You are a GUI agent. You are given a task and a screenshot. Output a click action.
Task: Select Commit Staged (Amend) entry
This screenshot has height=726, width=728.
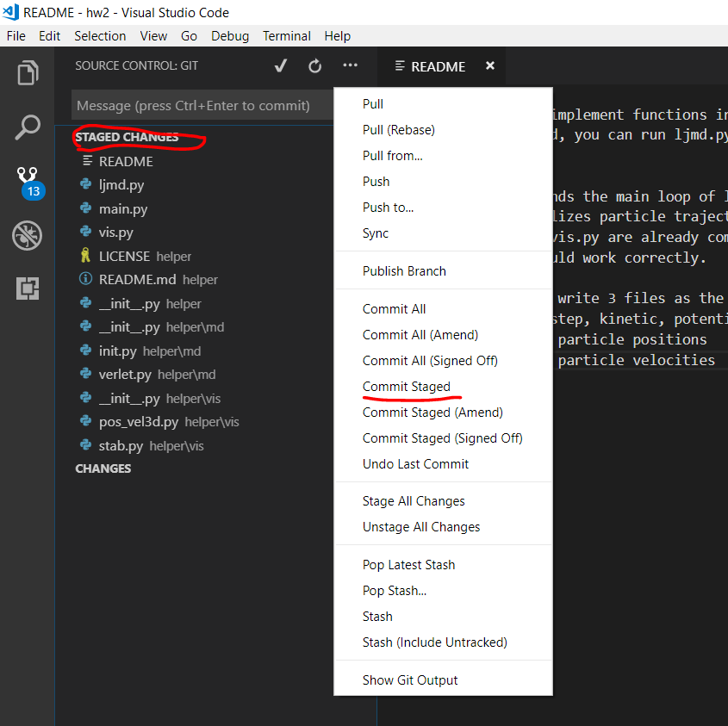(443, 413)
